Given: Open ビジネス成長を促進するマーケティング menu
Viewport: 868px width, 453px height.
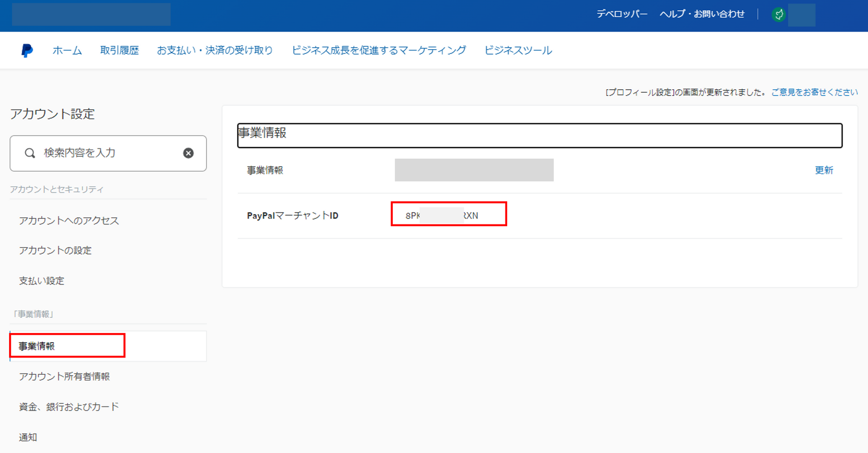Looking at the screenshot, I should (x=378, y=50).
